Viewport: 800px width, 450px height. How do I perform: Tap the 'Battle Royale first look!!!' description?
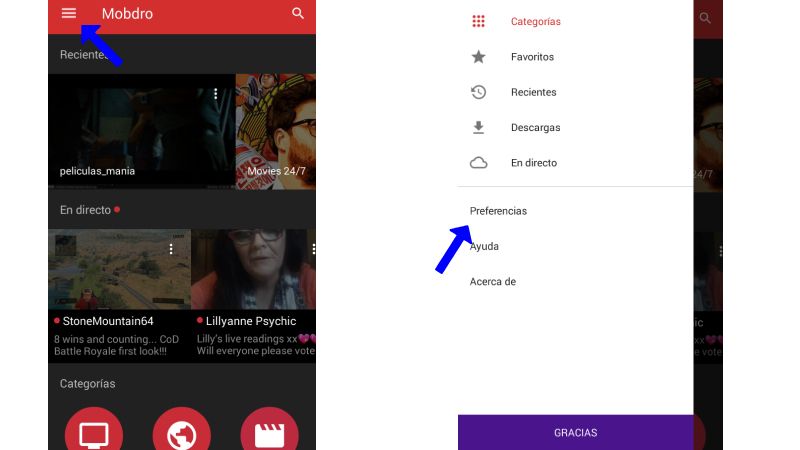click(110, 351)
